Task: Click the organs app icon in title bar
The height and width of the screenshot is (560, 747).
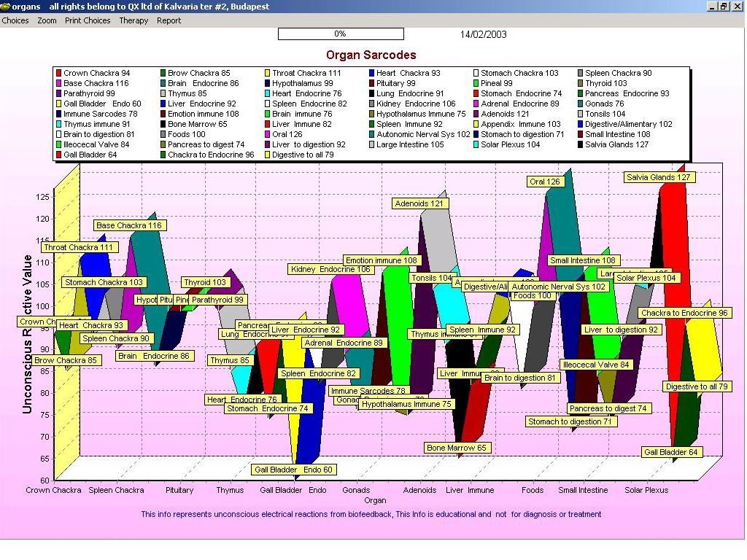Action: 5,6
